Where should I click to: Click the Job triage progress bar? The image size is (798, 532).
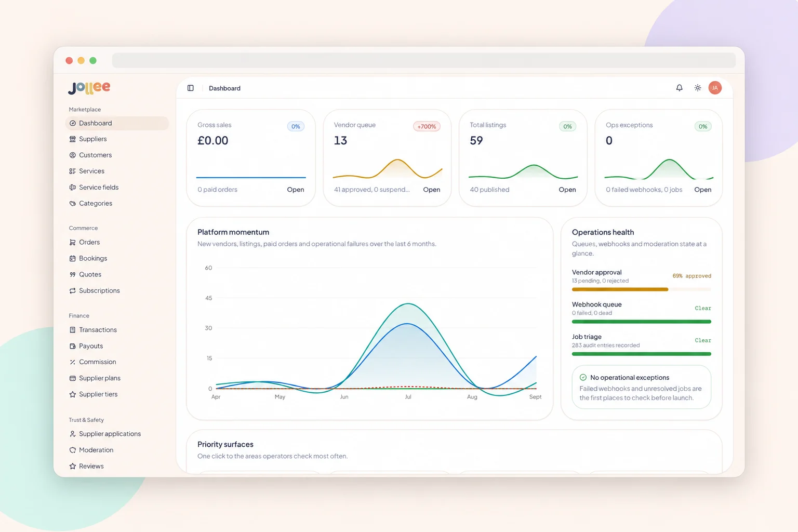point(641,354)
